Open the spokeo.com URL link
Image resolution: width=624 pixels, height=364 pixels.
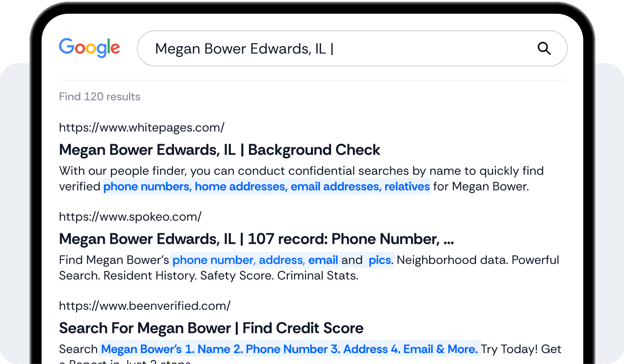coord(130,216)
